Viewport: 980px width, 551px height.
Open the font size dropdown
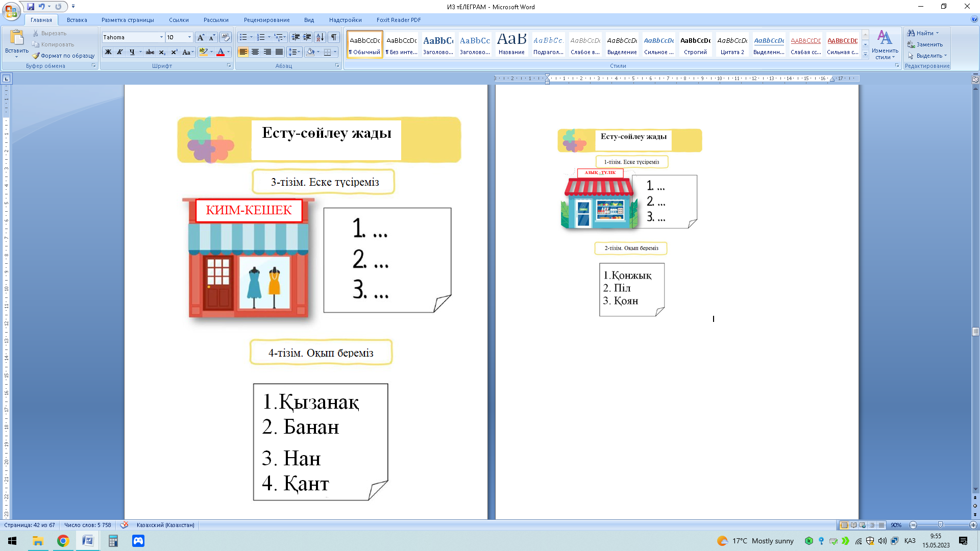[x=189, y=37]
